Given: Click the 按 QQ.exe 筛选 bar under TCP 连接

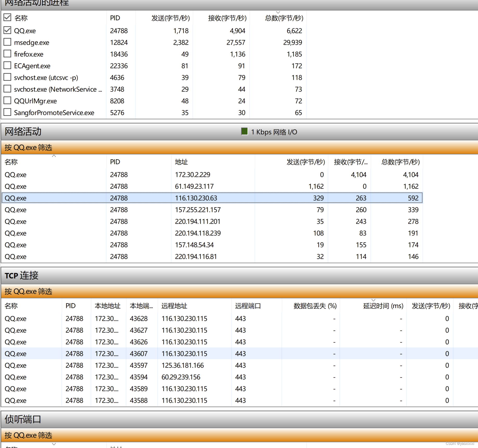Looking at the screenshot, I should coord(239,291).
